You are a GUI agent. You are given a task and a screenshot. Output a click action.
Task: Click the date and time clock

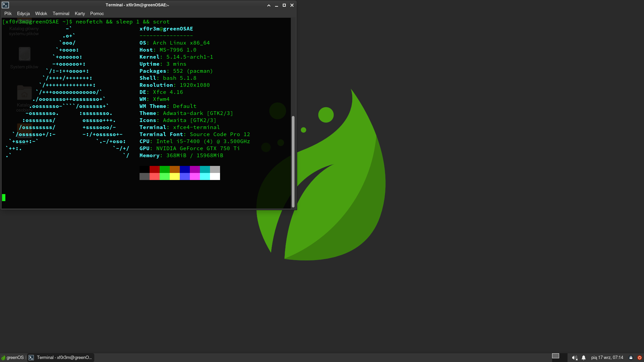(x=607, y=358)
